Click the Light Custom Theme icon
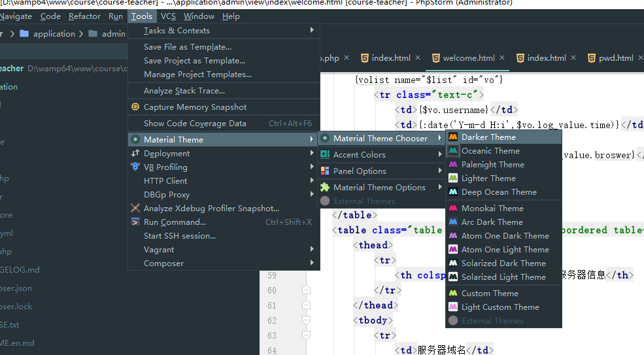This screenshot has width=644, height=355. (x=453, y=307)
